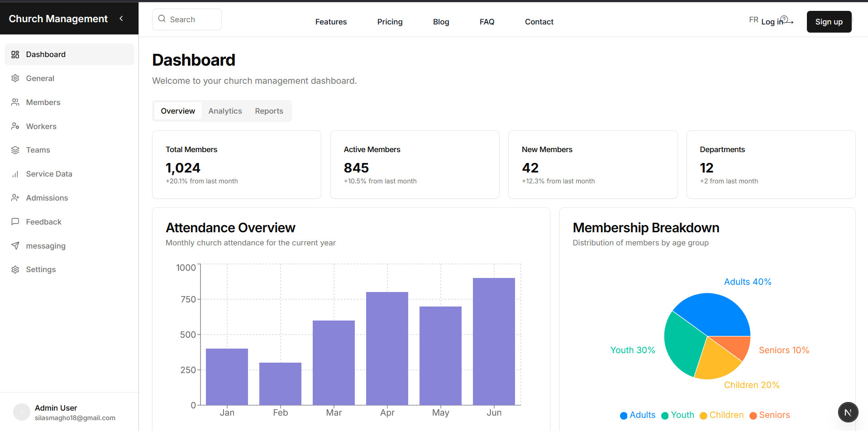Viewport: 868px width, 431px height.
Task: Open messaging using the send arrow icon
Action: click(15, 245)
